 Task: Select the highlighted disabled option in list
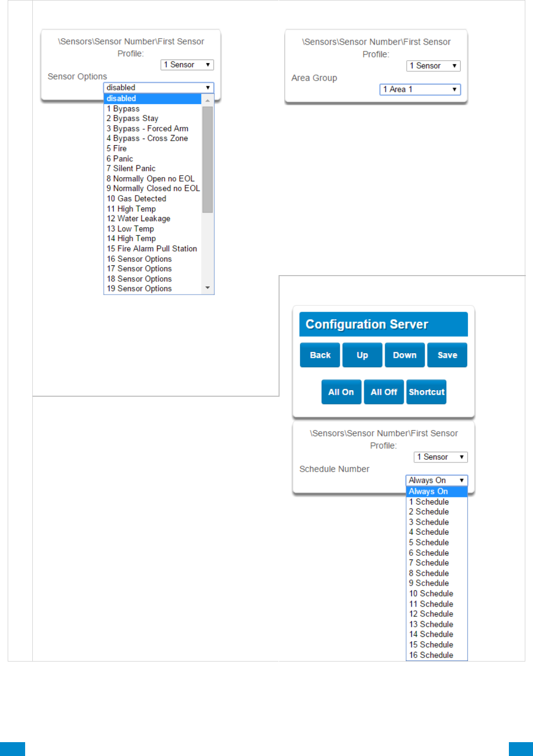(152, 99)
